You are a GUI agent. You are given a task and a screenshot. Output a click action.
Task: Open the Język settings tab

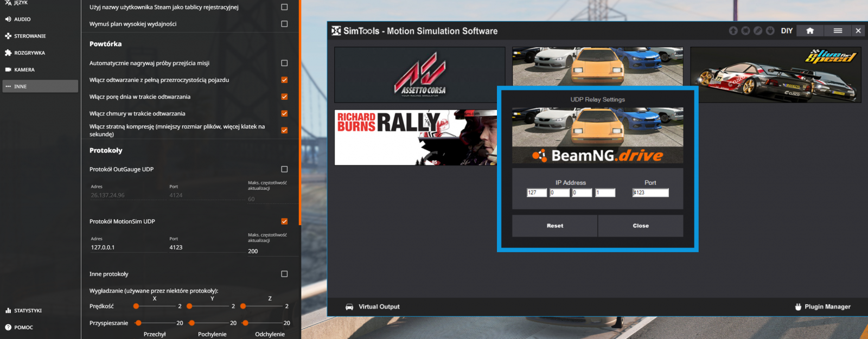[40, 3]
